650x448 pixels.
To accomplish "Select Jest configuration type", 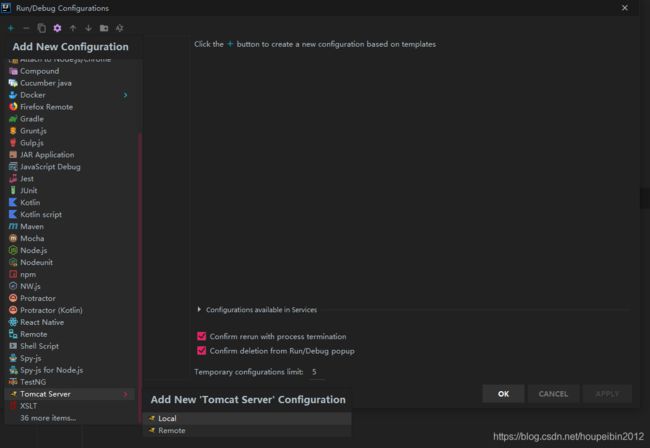I will point(27,179).
